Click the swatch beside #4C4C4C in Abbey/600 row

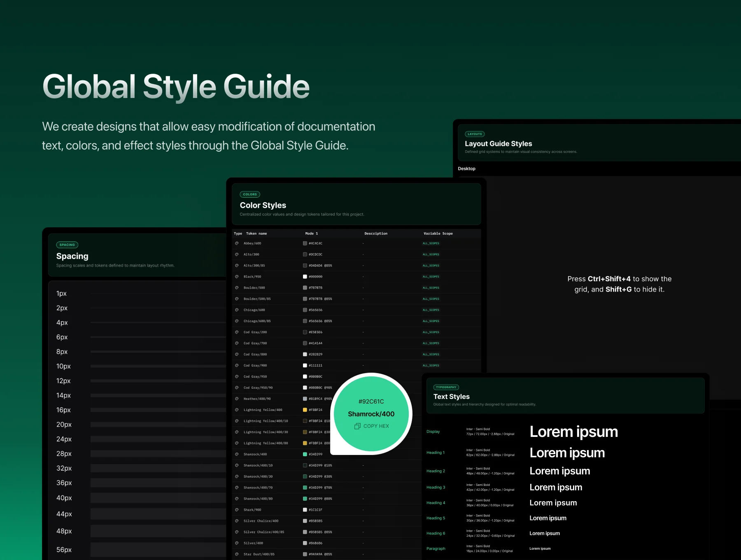(305, 243)
